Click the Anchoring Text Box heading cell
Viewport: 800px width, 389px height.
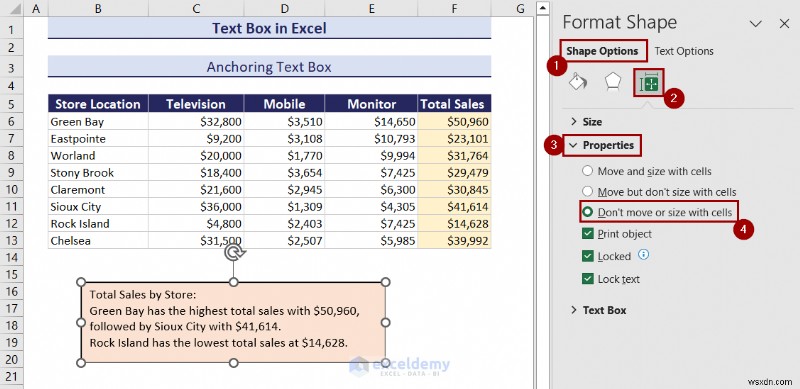pyautogui.click(x=269, y=67)
